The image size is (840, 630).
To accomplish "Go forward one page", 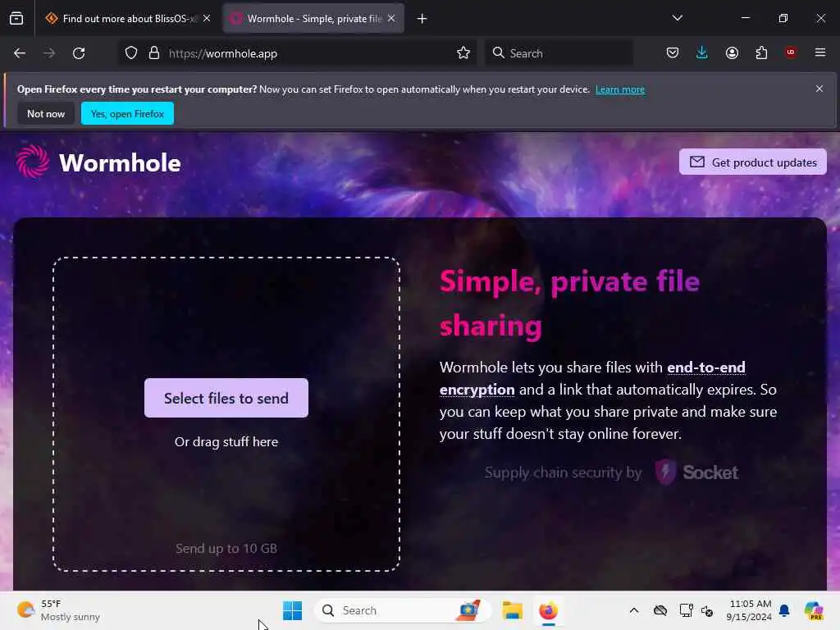I will 49,53.
